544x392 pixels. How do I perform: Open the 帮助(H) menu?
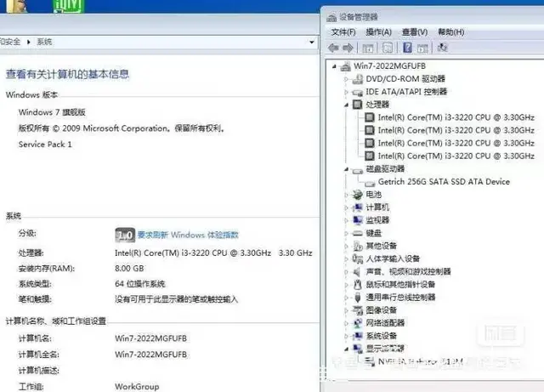point(450,32)
